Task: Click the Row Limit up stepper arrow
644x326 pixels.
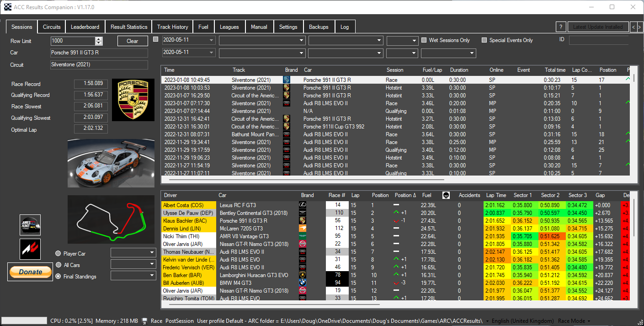Action: click(x=99, y=39)
